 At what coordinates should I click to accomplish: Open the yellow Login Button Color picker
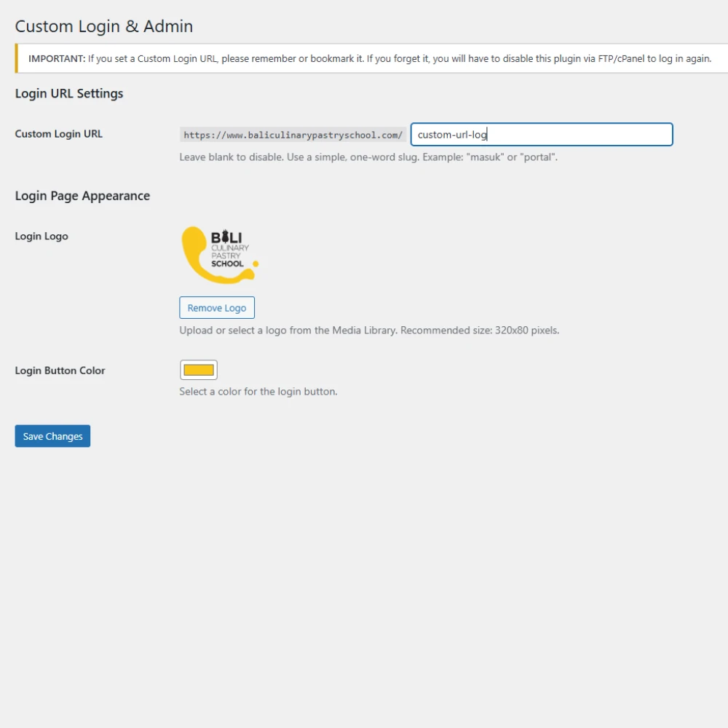[199, 370]
